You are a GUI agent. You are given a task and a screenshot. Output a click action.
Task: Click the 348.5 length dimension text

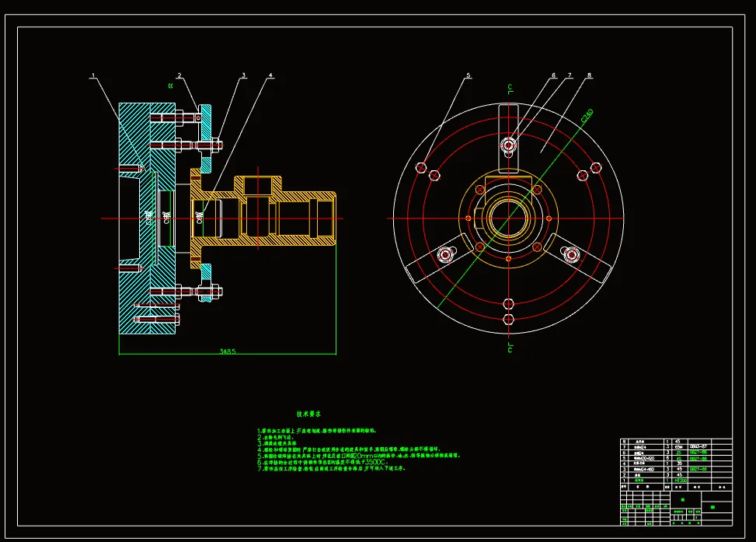(x=228, y=351)
